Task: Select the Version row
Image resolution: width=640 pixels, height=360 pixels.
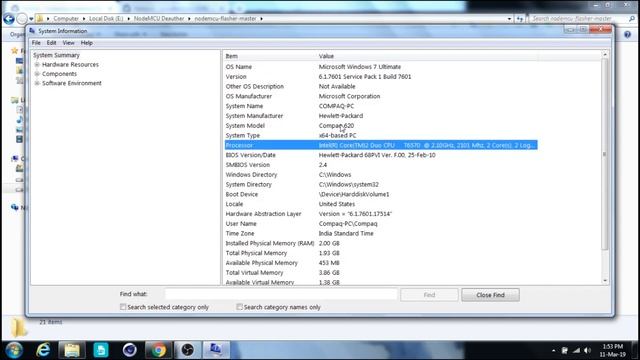Action: coord(381,76)
